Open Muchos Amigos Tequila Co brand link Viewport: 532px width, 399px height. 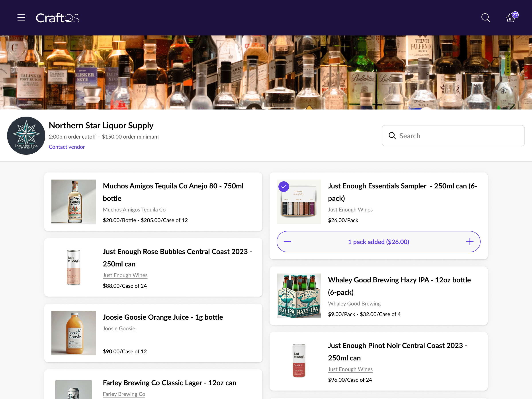point(134,209)
